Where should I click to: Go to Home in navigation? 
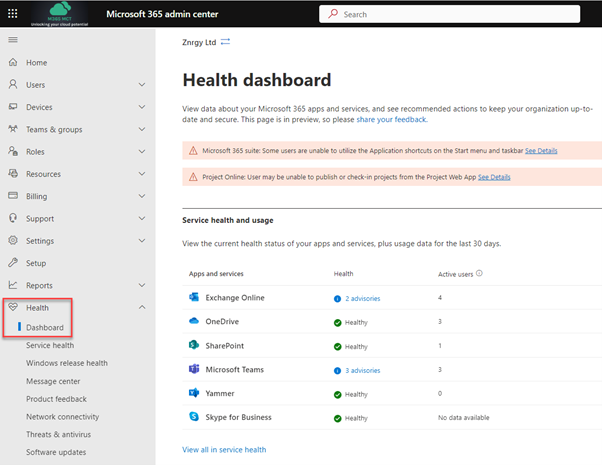coord(36,63)
